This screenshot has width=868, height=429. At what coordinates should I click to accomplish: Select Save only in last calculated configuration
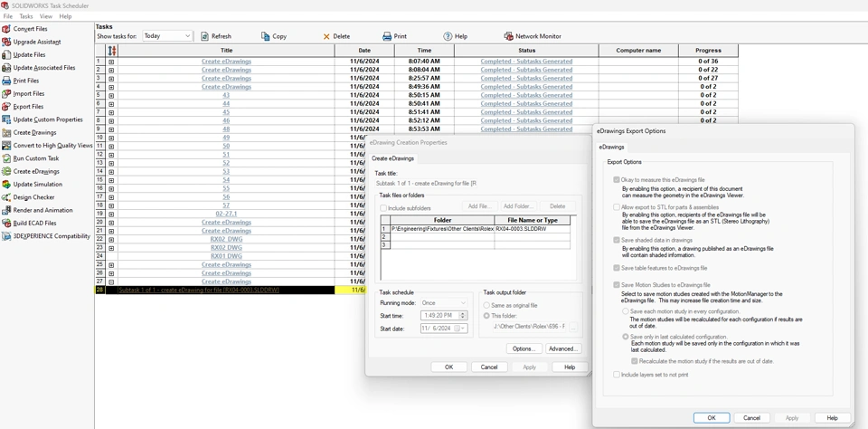[x=626, y=337]
